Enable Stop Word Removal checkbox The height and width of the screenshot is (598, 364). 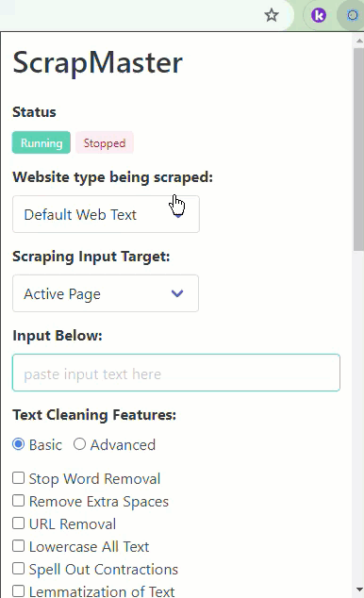18,478
